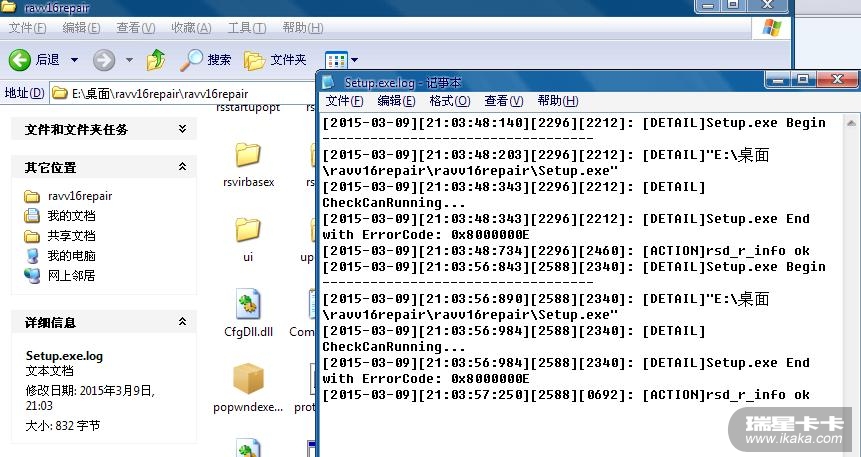Open Explorer 帮助(H) menu
Viewport: 861px width, 457px height.
pos(303,27)
